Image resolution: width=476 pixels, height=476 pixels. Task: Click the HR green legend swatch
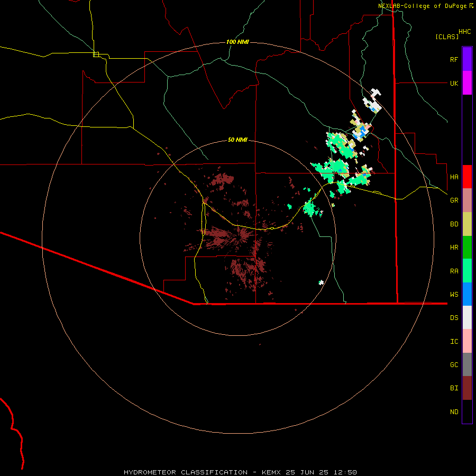[467, 248]
